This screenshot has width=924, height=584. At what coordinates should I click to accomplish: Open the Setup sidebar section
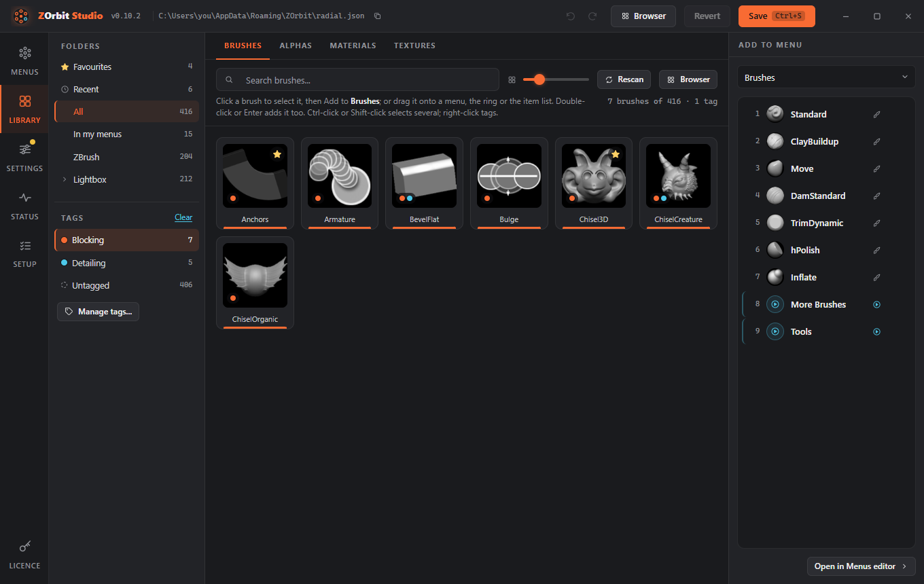pyautogui.click(x=24, y=253)
